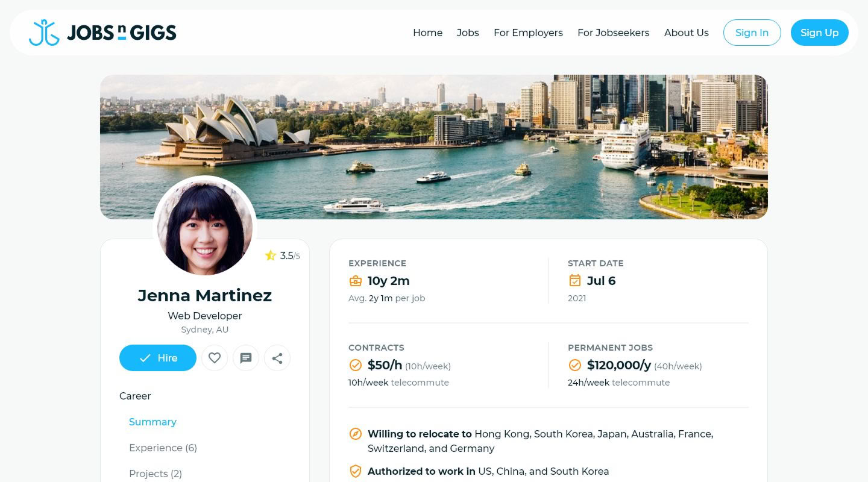Add profile to favorites with heart icon
Viewport: 868px width, 482px height.
(x=215, y=358)
